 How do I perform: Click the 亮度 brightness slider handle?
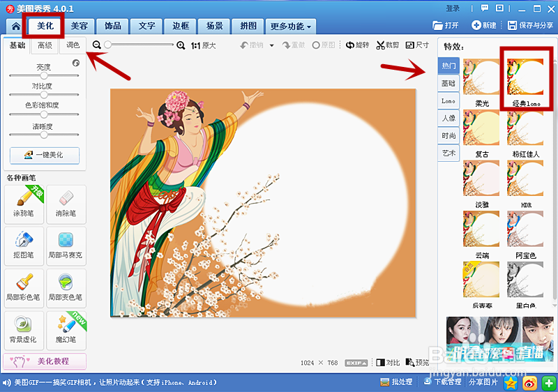point(44,75)
